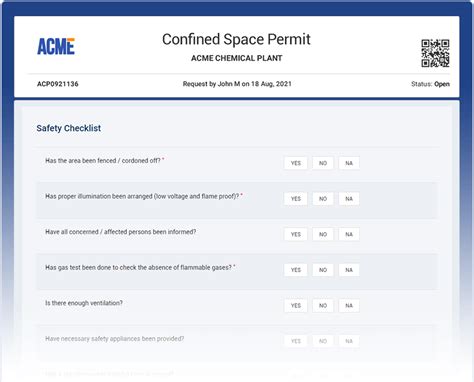This screenshot has width=474, height=382.
Task: Click NO for enough ventilation
Action: [x=323, y=305]
